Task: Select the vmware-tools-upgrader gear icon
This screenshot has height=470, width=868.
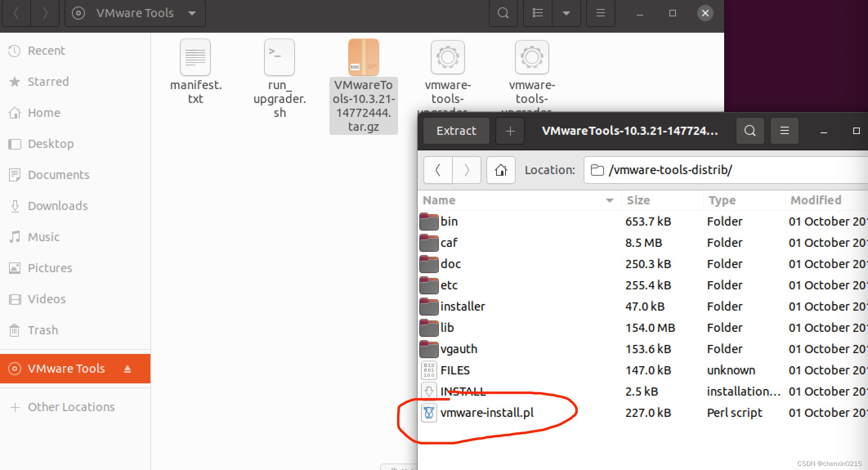Action: [448, 57]
